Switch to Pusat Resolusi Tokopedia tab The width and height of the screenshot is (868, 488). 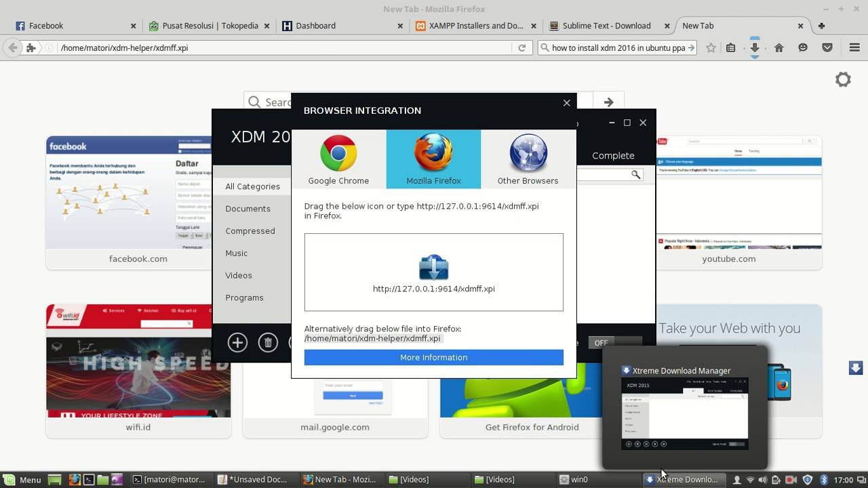(x=210, y=26)
